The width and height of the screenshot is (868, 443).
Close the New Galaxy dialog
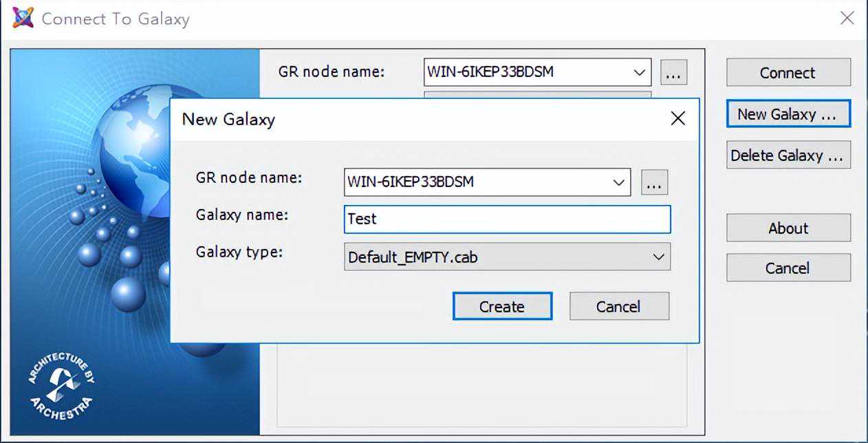click(x=677, y=119)
